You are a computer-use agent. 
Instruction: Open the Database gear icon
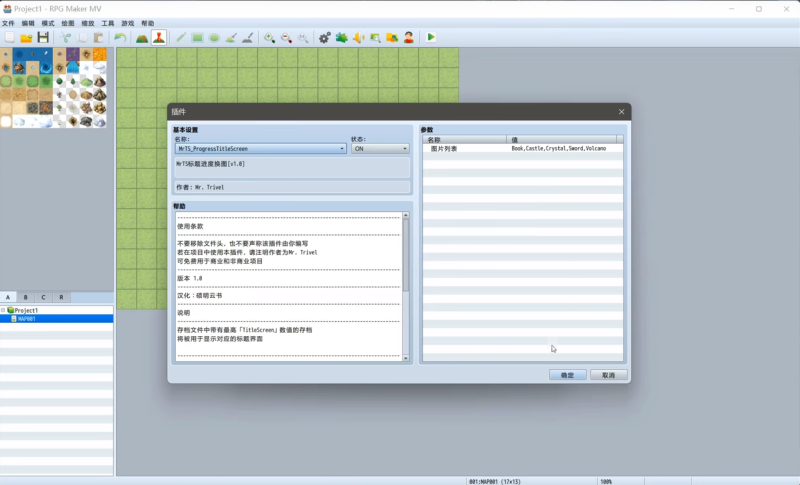324,37
